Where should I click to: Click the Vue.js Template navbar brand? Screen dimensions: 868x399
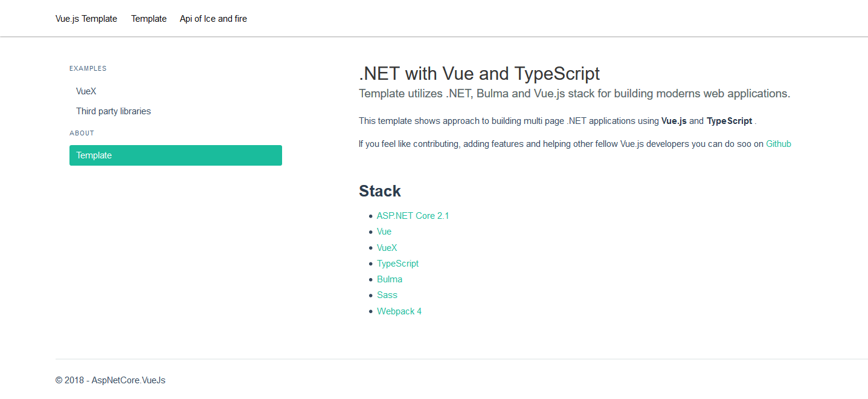(86, 19)
